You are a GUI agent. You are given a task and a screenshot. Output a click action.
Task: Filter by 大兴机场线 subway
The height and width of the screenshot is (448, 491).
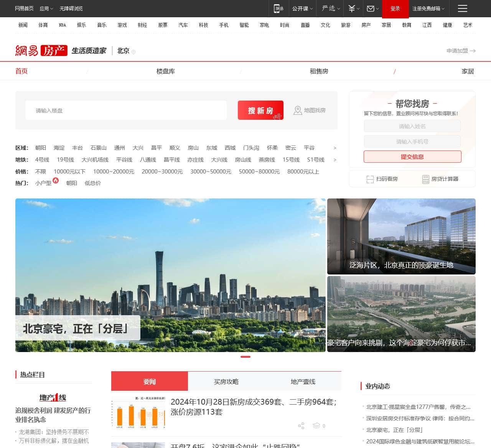[95, 160]
